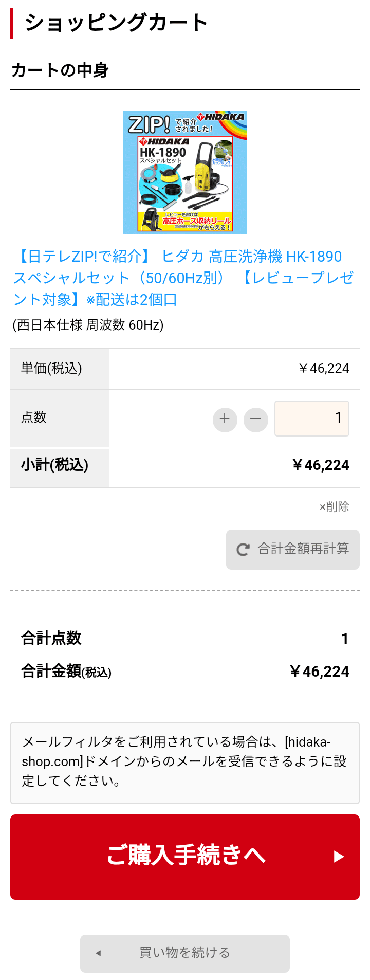Image resolution: width=370 pixels, height=980 pixels.
Task: Focus the 点数 quantity input field
Action: click(311, 419)
